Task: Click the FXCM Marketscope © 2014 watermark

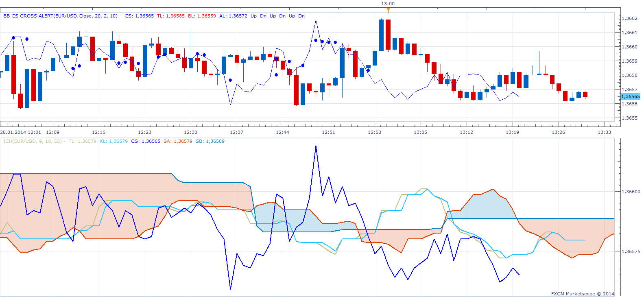Action: pos(583,294)
